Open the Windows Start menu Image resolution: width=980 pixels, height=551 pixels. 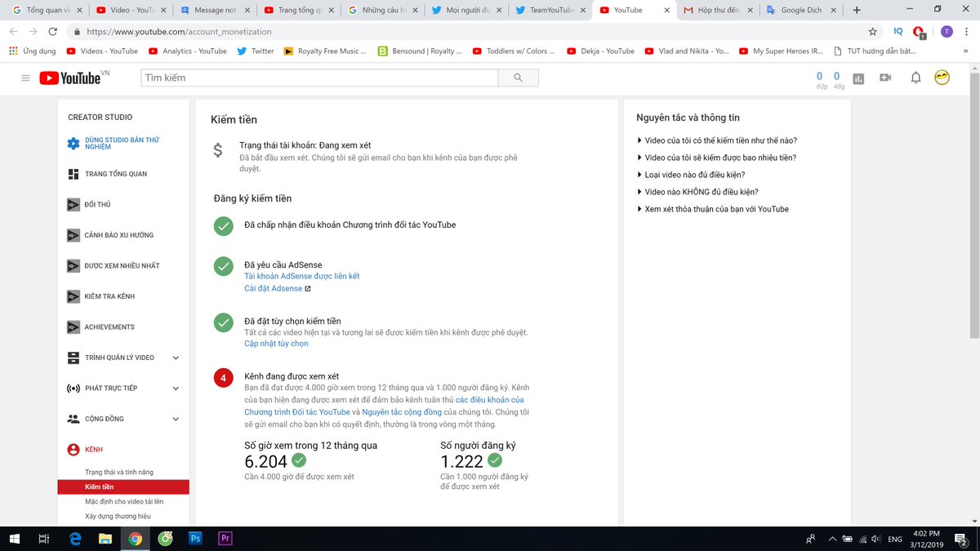point(15,539)
